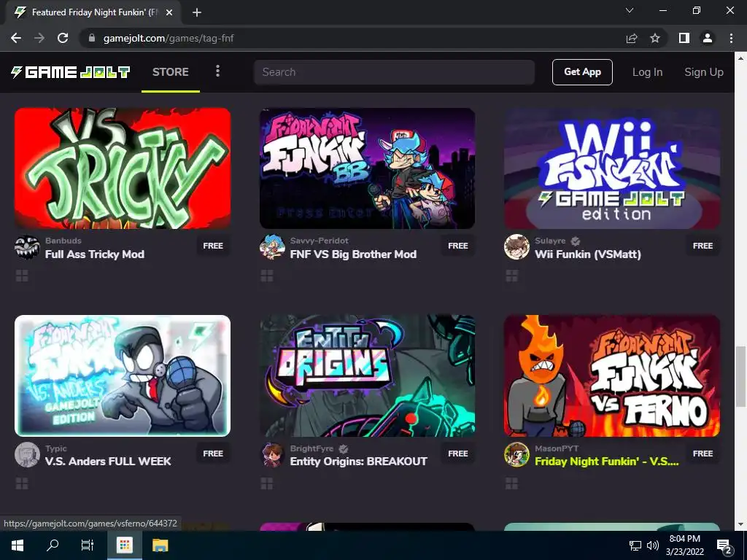747x560 pixels.
Task: Click the site lock icon in address bar
Action: tap(92, 38)
